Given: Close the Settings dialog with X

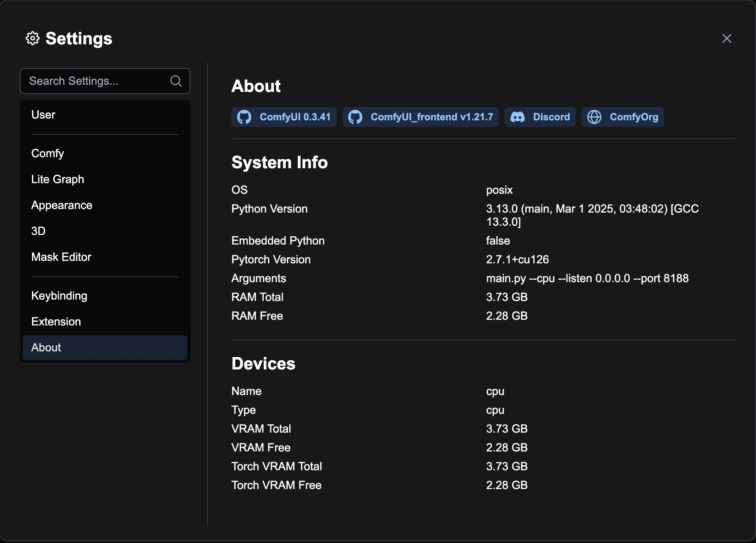Looking at the screenshot, I should pyautogui.click(x=727, y=38).
